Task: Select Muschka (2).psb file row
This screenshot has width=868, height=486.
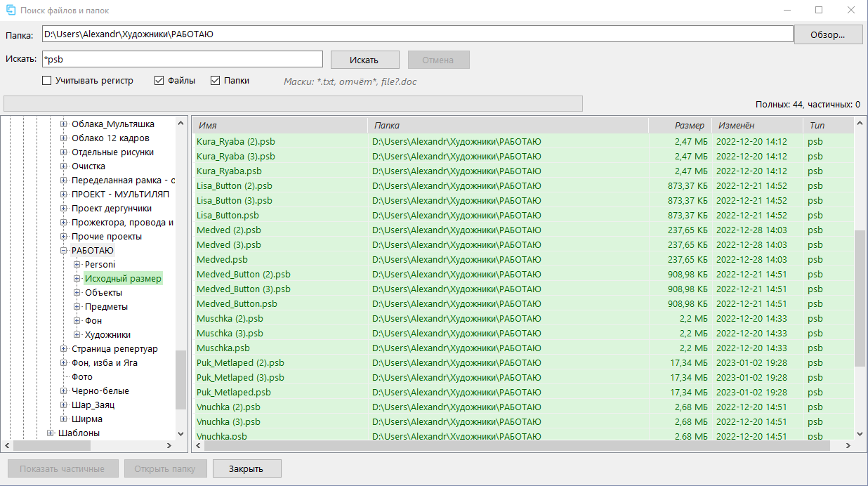Action: coord(523,318)
